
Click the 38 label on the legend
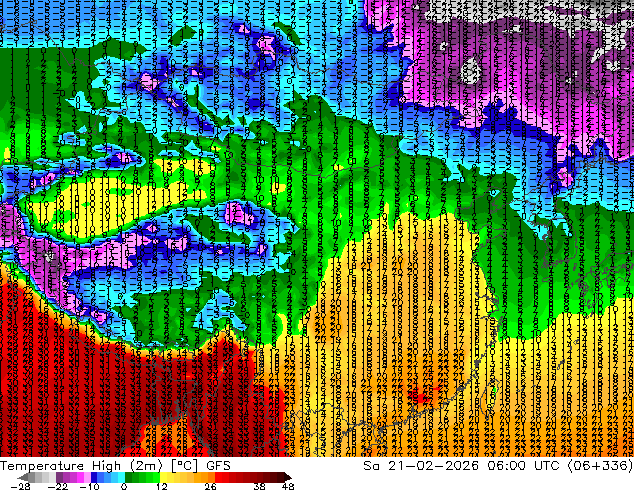click(x=260, y=486)
